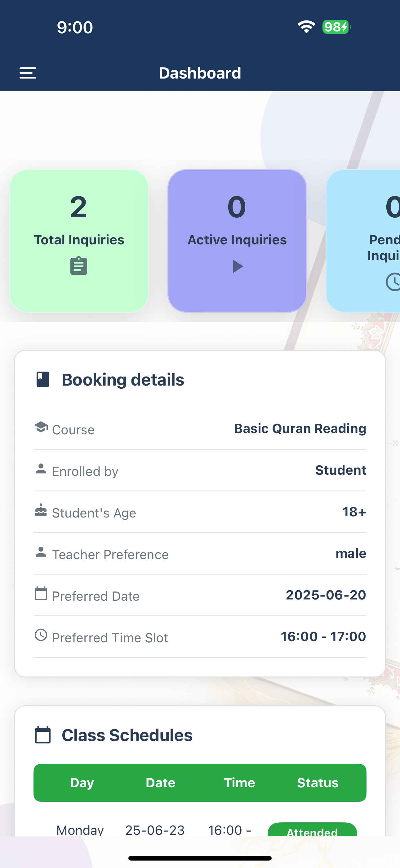
Task: Tap the Total Inquiries clipboard icon
Action: tap(79, 266)
